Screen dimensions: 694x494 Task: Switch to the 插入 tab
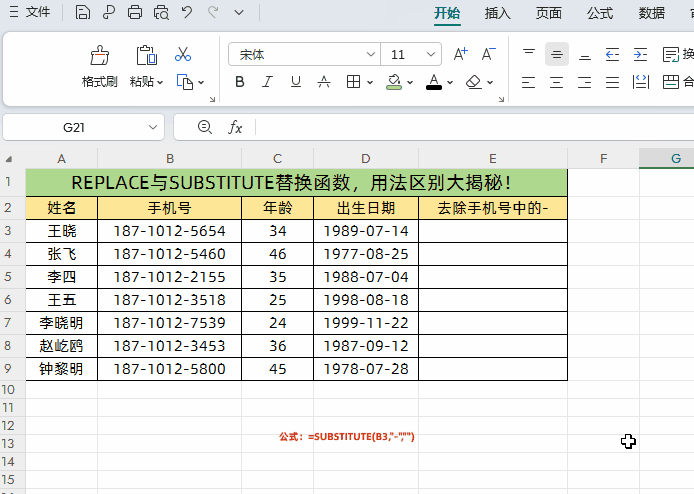click(498, 13)
